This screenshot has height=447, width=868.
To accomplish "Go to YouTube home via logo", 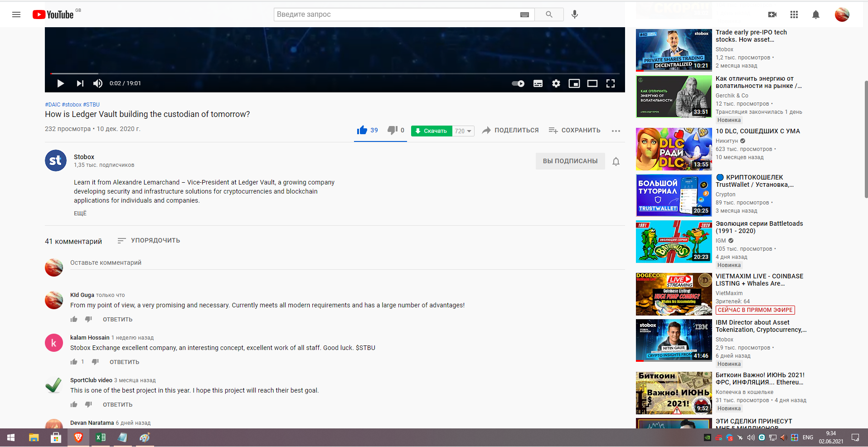I will click(x=53, y=15).
